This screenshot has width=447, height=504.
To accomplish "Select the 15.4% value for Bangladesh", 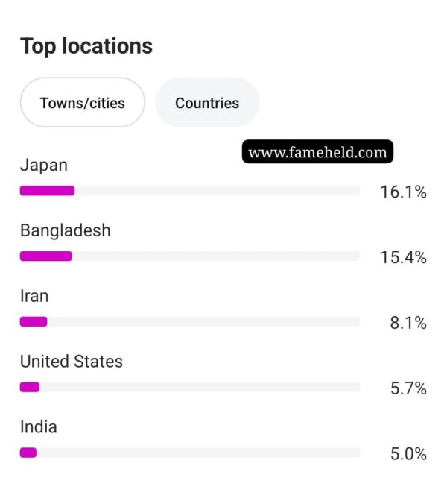I will pyautogui.click(x=403, y=258).
